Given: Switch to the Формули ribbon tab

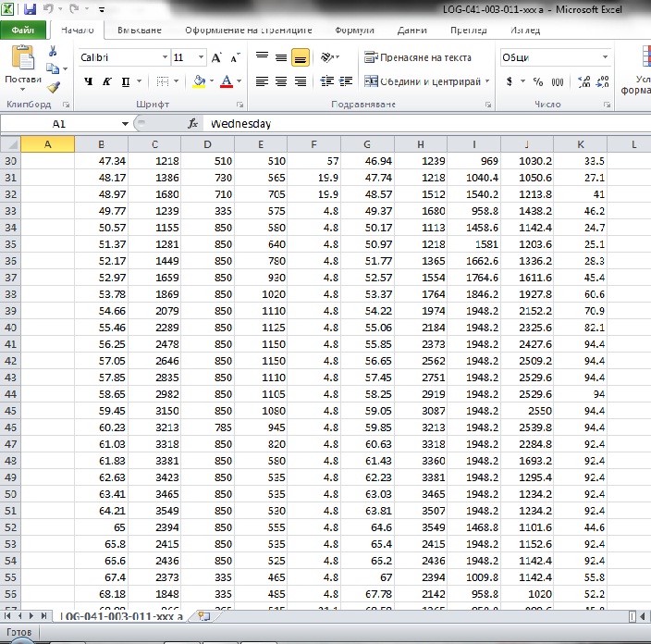Looking at the screenshot, I should click(x=355, y=30).
